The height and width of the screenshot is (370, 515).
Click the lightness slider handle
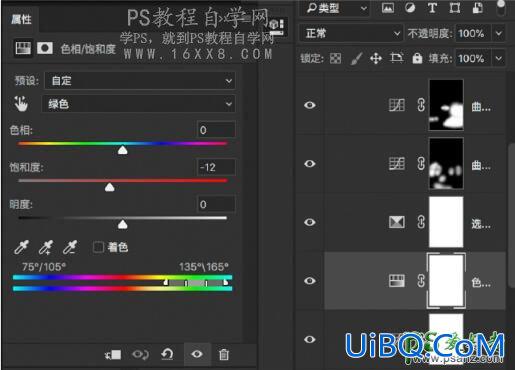click(x=122, y=224)
